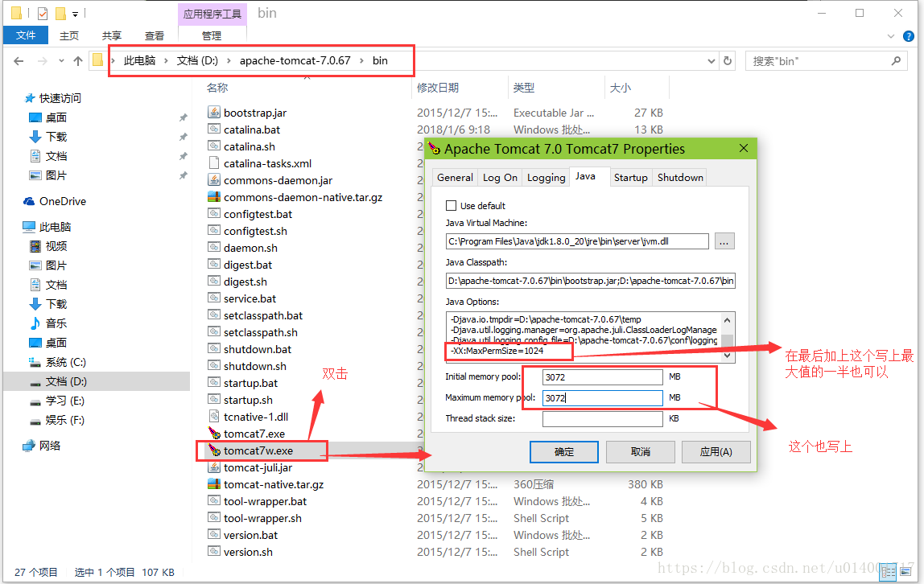Open Explorer help question mark
The height and width of the screenshot is (584, 924).
coord(909,36)
